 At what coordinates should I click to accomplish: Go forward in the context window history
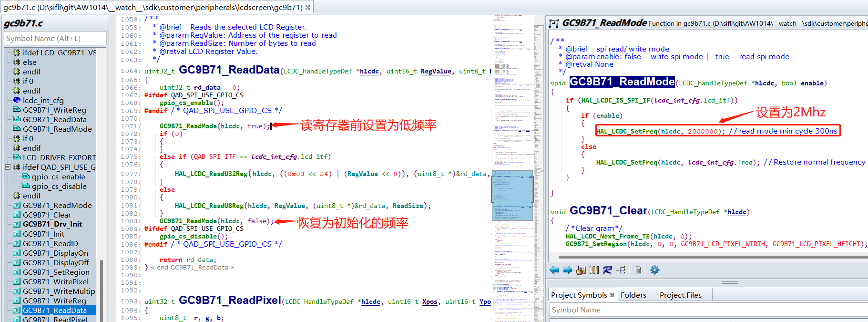[x=567, y=270]
